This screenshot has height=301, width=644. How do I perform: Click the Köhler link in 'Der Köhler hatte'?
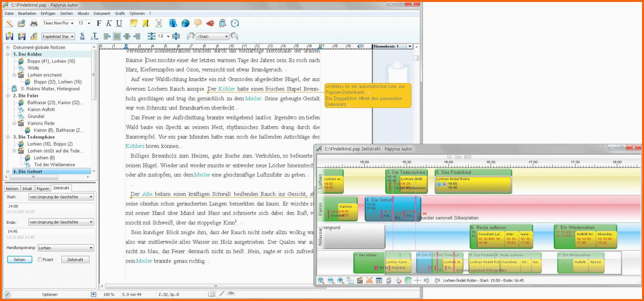click(226, 89)
